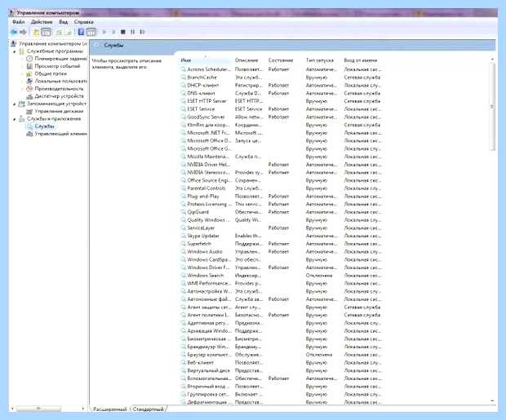This screenshot has width=506, height=420.
Task: Sort by the Вход от имени column header
Action: click(361, 60)
